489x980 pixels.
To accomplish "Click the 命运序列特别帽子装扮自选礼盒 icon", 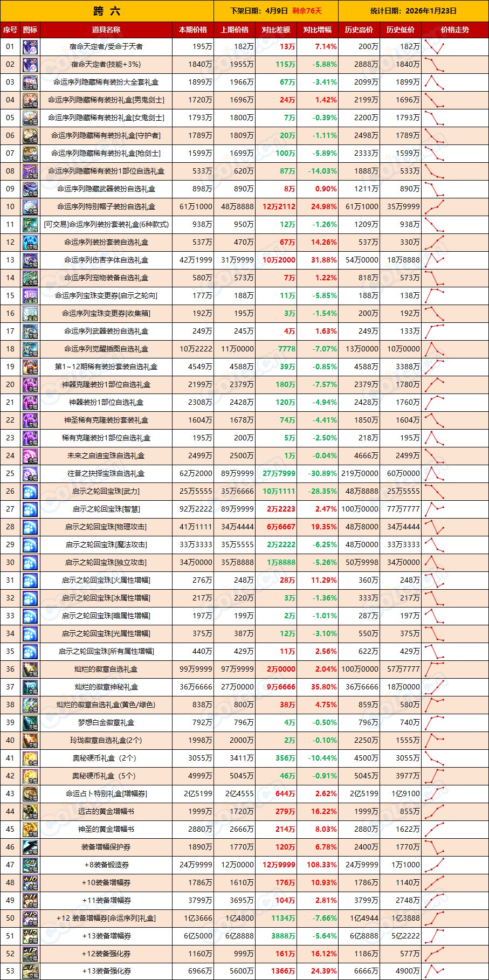I will (30, 207).
